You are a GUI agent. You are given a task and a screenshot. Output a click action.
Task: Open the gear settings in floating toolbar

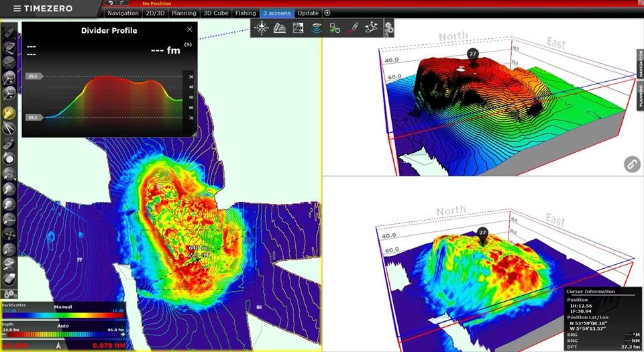point(388,28)
